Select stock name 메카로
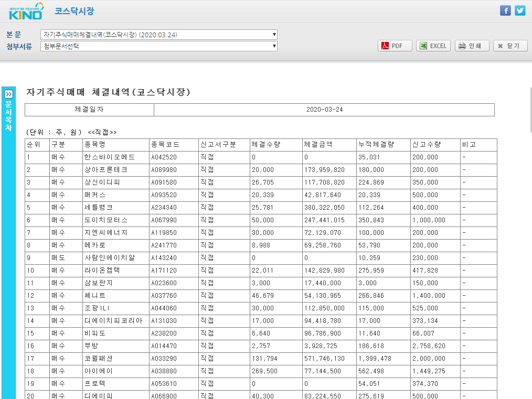Image resolution: width=532 pixels, height=399 pixels. click(95, 245)
